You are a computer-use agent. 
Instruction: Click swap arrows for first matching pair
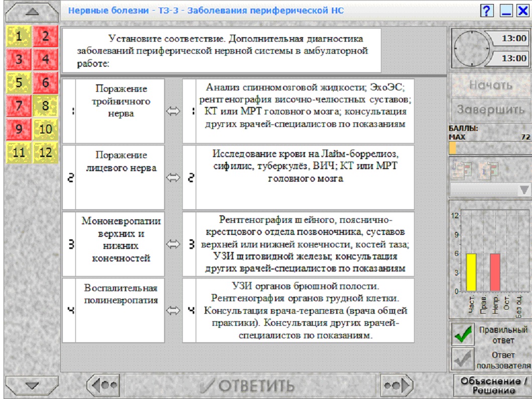click(173, 111)
